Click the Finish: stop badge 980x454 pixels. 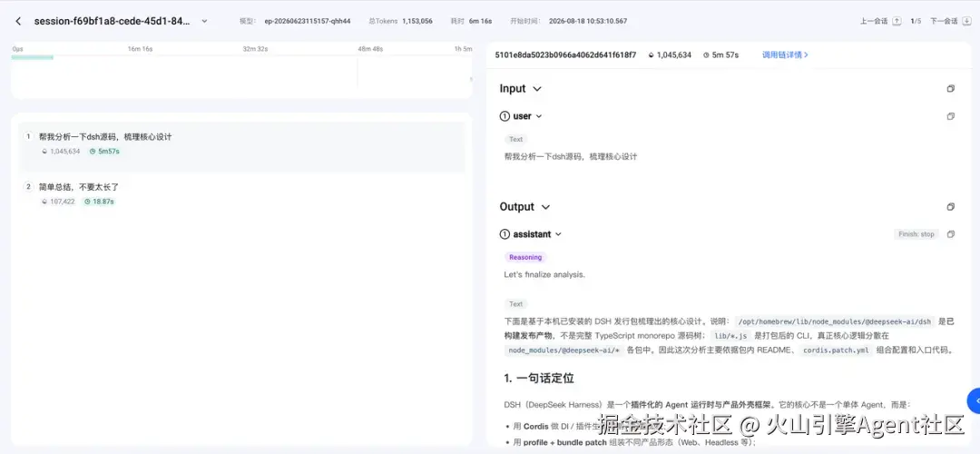click(916, 234)
